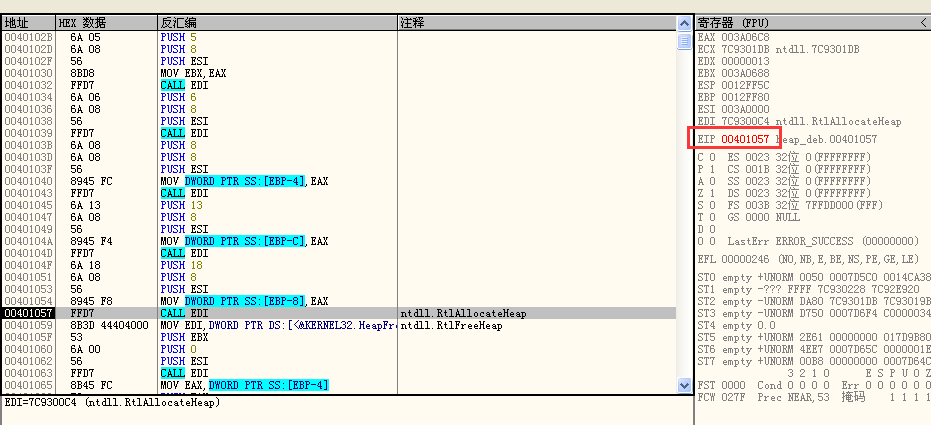Toggle the C carry flag bit

pyautogui.click(x=711, y=158)
